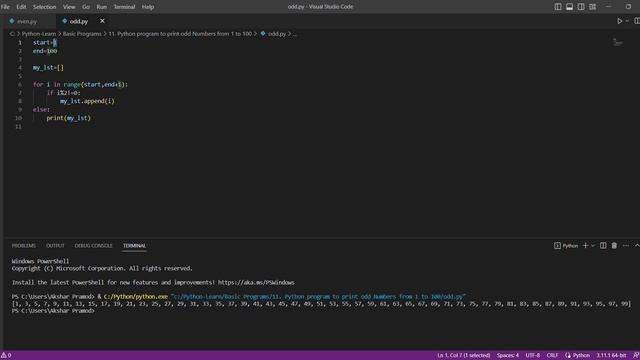
Task: Open the Edit menu
Action: (x=21, y=7)
